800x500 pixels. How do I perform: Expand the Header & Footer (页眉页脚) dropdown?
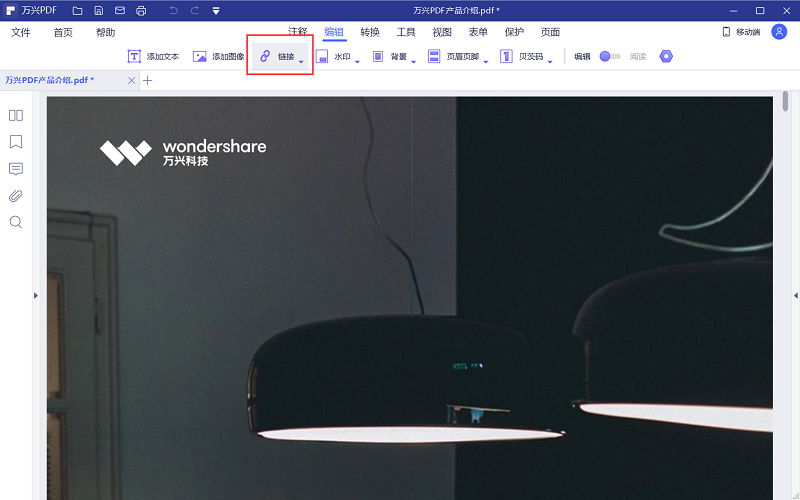pos(486,62)
